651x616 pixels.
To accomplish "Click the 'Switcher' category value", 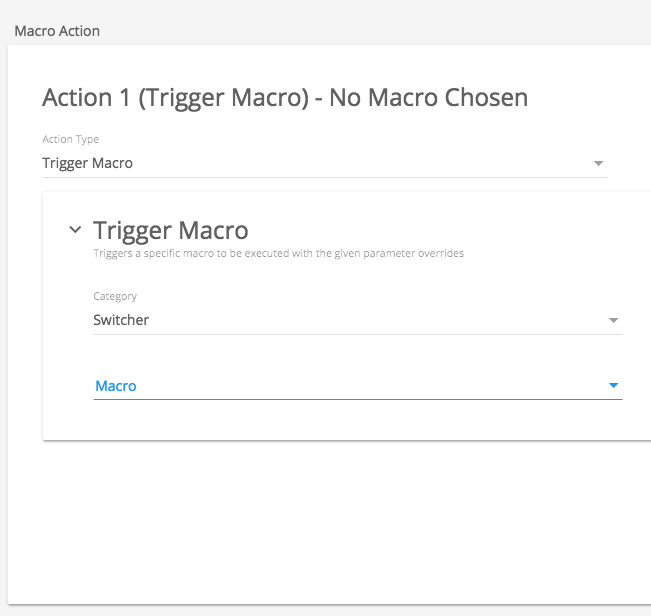I will [x=121, y=320].
